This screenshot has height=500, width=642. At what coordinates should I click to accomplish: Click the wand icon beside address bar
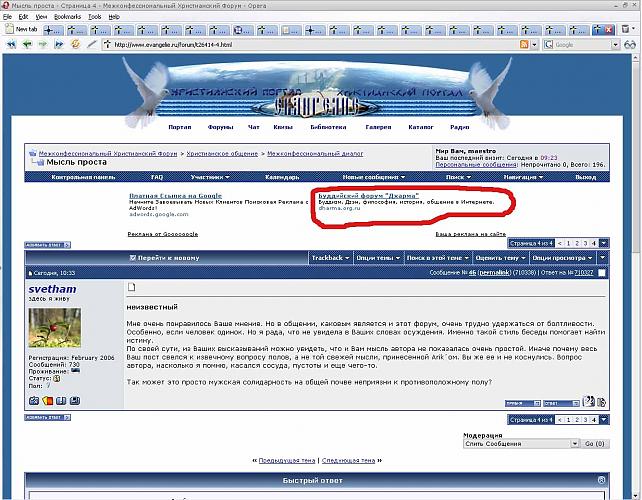[91, 45]
